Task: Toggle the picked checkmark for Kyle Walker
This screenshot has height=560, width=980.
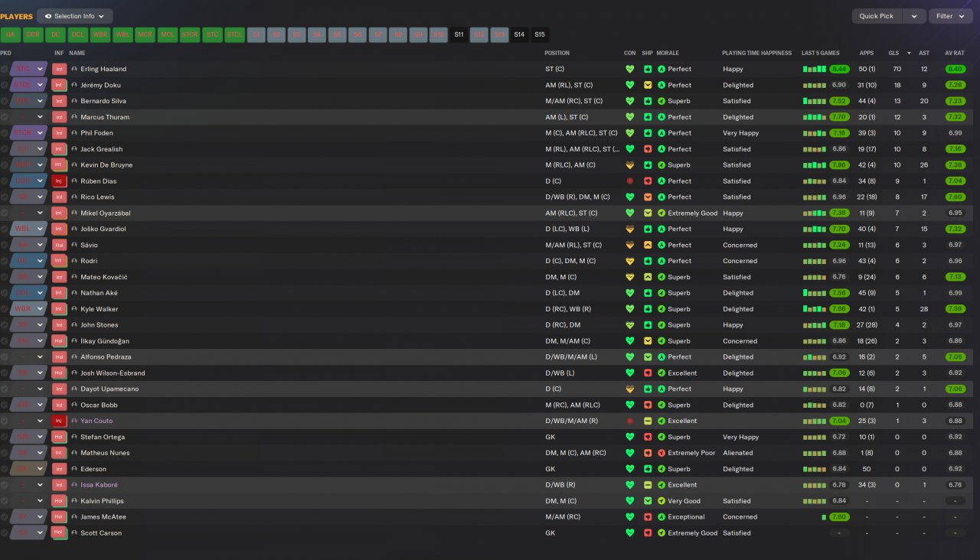Action: click(5, 309)
